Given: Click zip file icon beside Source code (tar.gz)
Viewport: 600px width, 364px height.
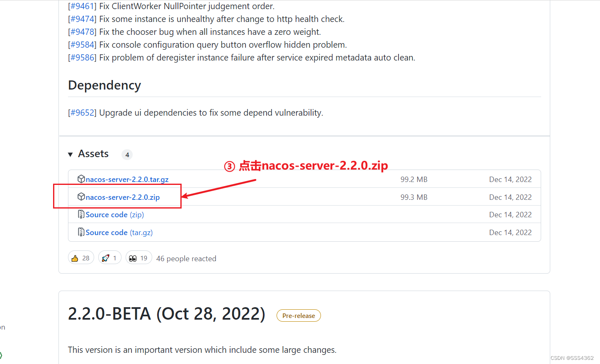Looking at the screenshot, I should (81, 232).
